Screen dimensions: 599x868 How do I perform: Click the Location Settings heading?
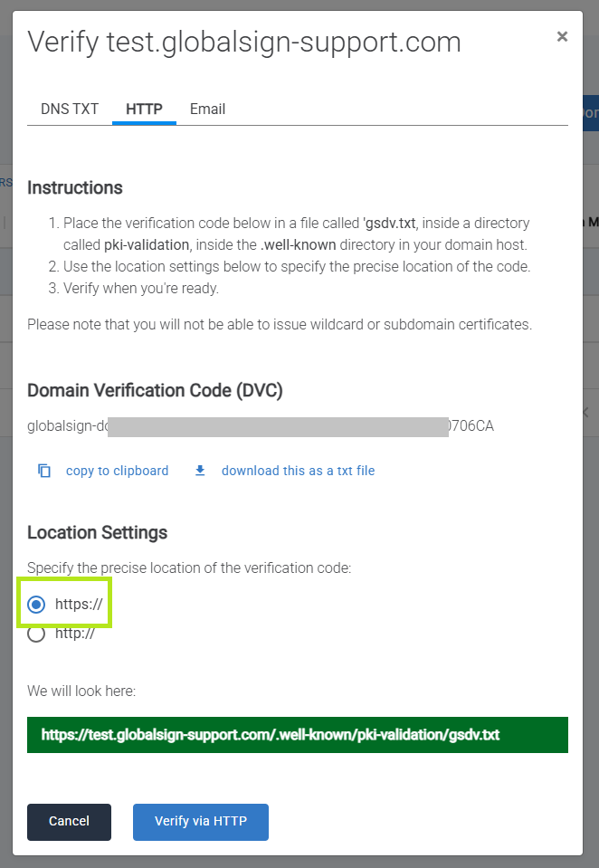(x=98, y=532)
